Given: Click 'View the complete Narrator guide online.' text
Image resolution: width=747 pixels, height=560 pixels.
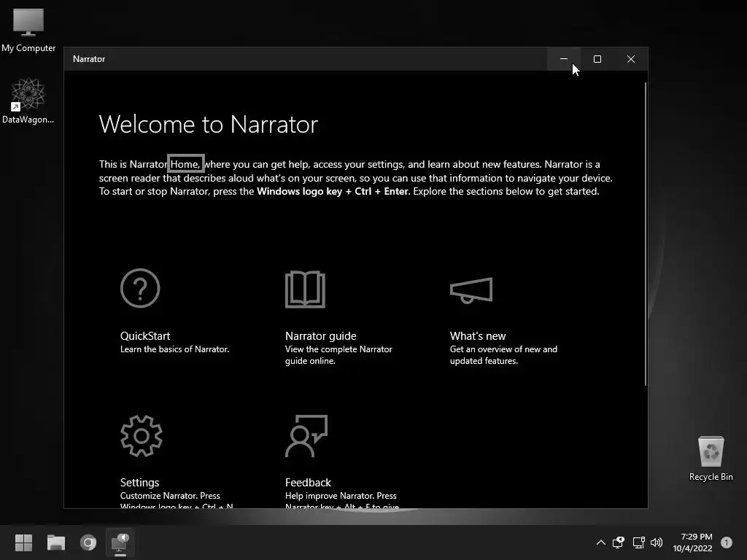Looking at the screenshot, I should tap(338, 355).
